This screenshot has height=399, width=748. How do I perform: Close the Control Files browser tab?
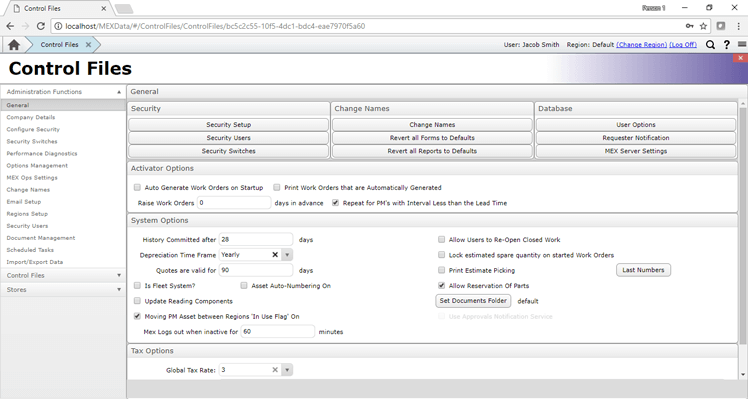click(104, 9)
